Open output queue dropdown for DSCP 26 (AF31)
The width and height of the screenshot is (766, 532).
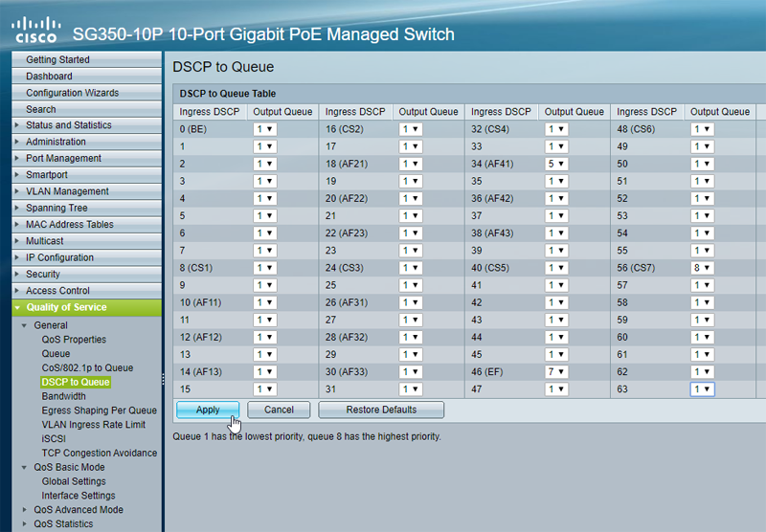pyautogui.click(x=411, y=302)
